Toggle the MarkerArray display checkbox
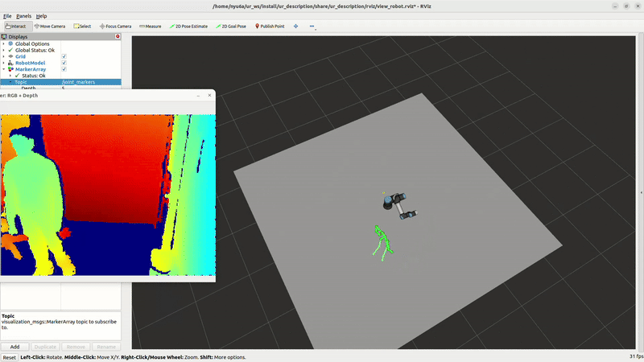Screen dimensions: 644x362 coord(64,69)
